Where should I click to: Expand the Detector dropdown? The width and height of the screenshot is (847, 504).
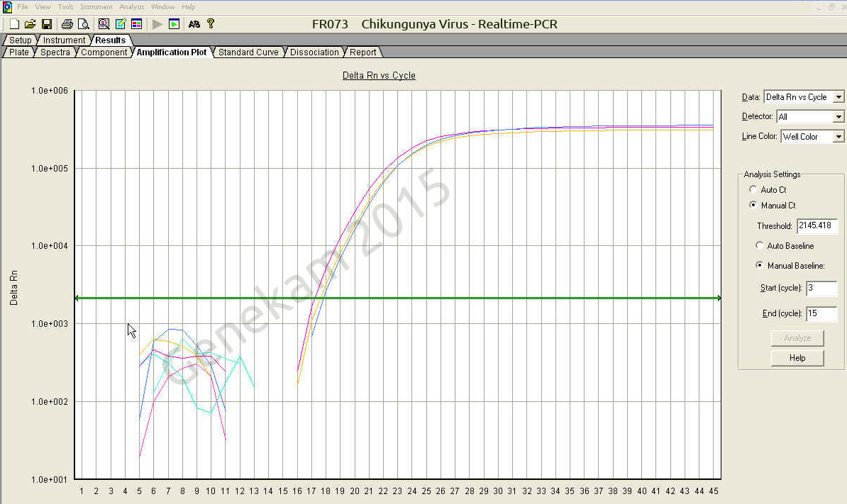(838, 117)
